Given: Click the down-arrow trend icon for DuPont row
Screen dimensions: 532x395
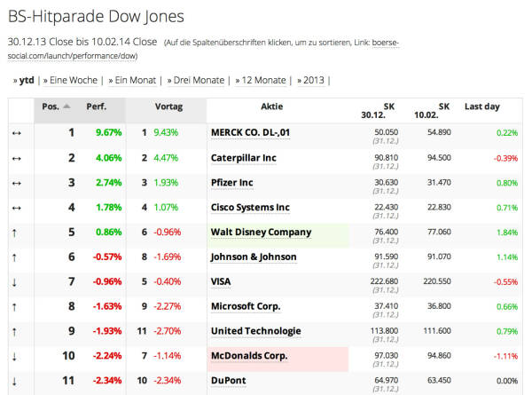Looking at the screenshot, I should [18, 381].
